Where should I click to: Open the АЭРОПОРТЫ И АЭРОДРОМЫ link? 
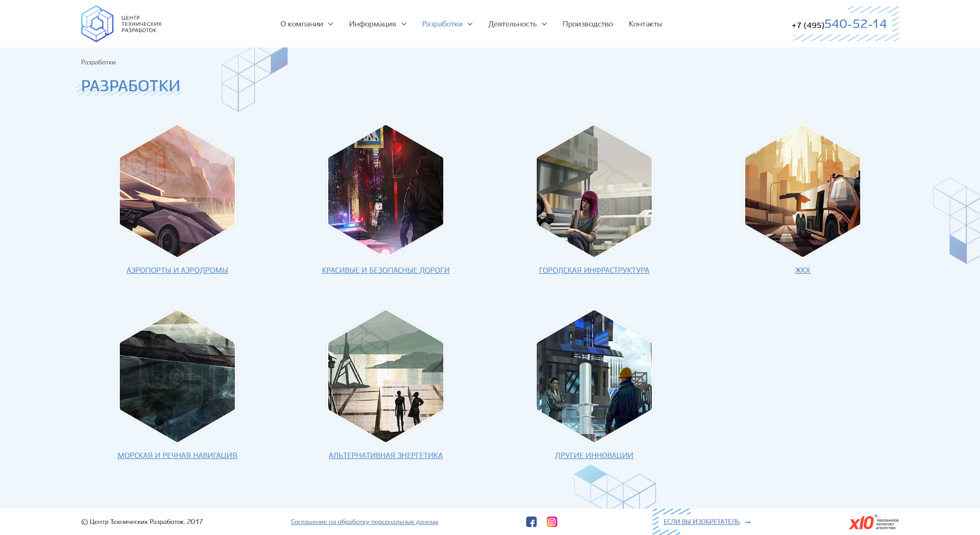177,270
